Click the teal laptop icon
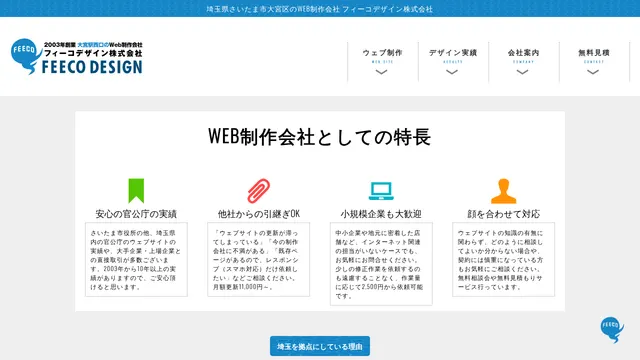The image size is (640, 360). [381, 191]
